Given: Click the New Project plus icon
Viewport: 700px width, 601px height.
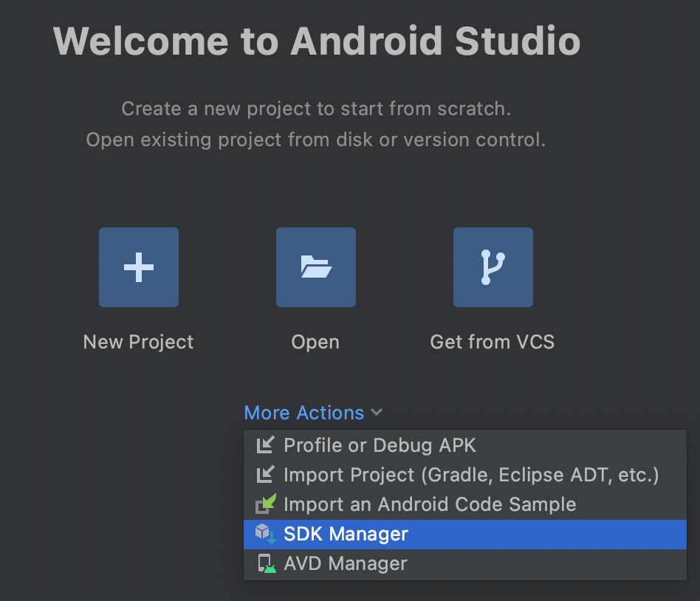Looking at the screenshot, I should click(139, 267).
